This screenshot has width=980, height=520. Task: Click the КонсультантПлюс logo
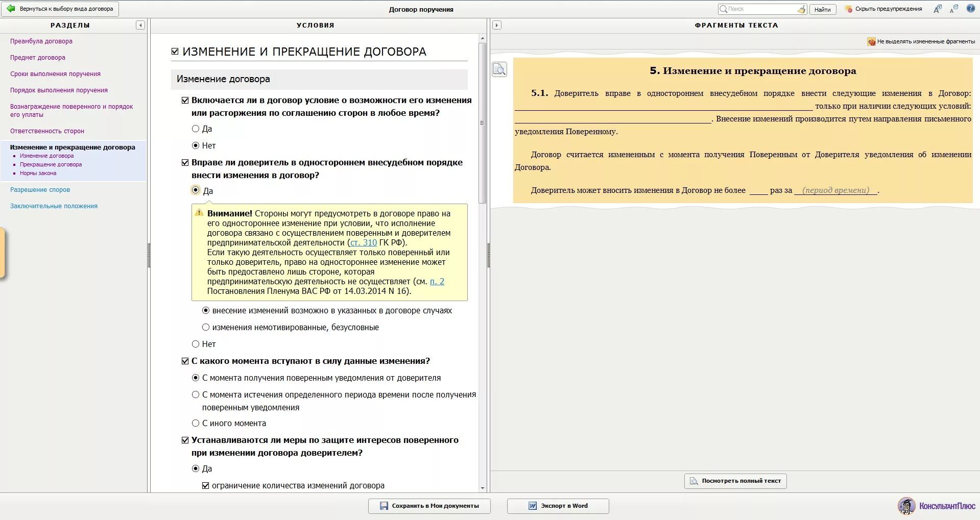(937, 506)
